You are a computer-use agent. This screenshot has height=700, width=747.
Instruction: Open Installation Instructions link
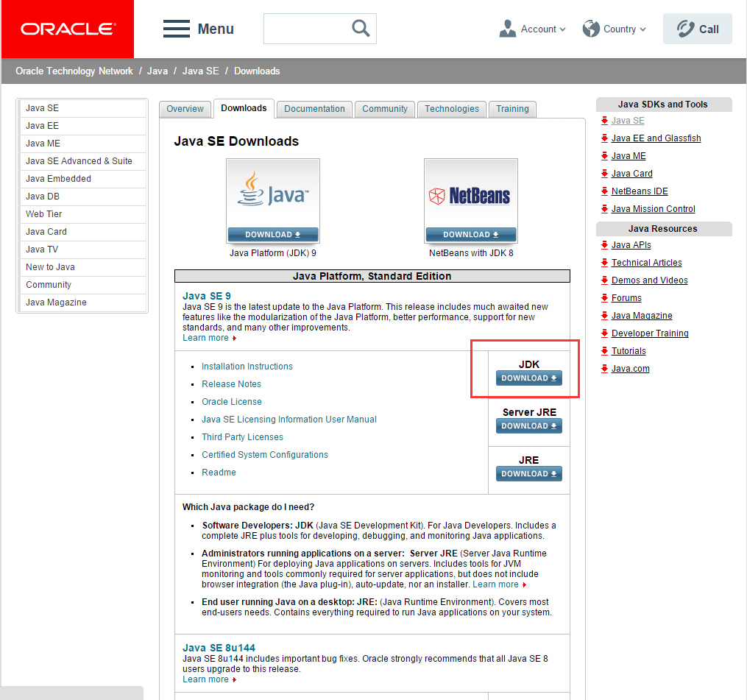tap(247, 367)
